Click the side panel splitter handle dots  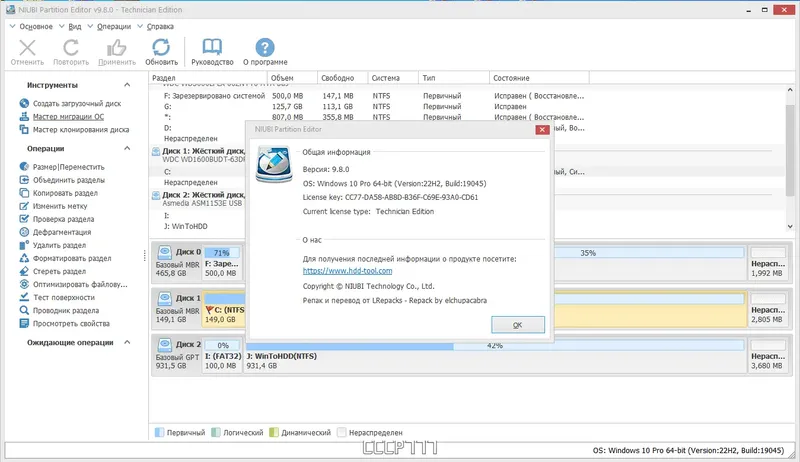tap(145, 255)
